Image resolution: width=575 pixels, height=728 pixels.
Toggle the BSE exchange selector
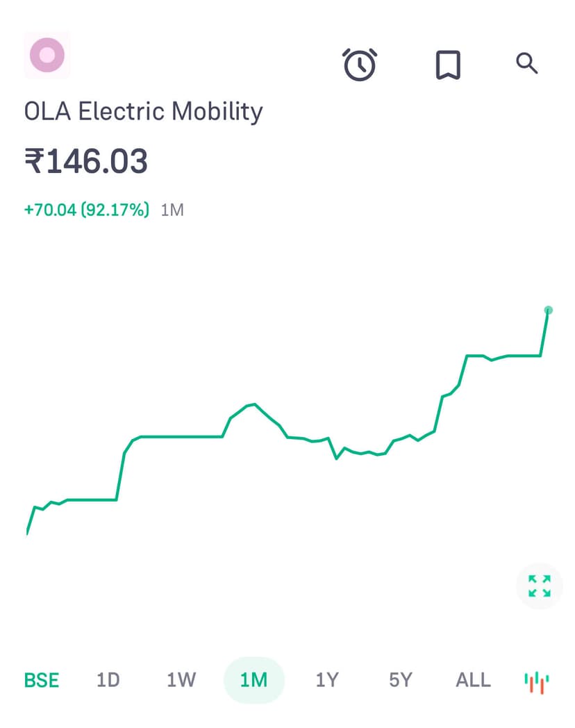(x=42, y=680)
